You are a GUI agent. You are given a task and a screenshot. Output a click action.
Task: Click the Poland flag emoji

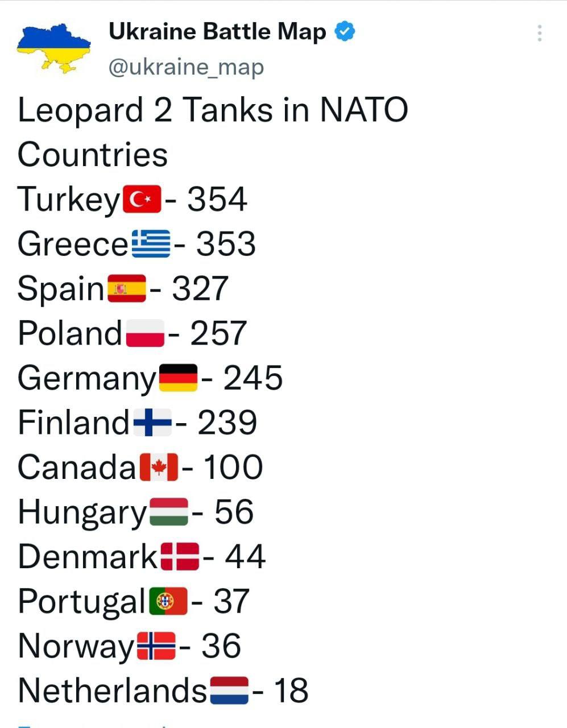(144, 333)
